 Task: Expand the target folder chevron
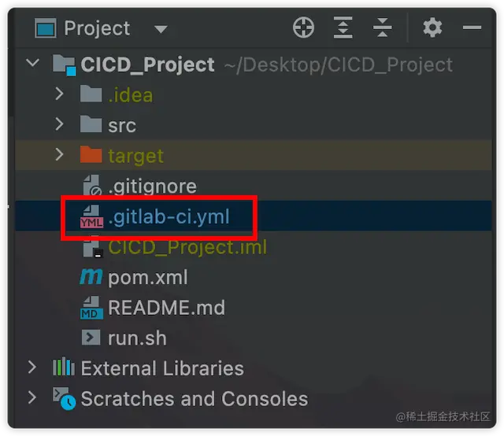(59, 154)
